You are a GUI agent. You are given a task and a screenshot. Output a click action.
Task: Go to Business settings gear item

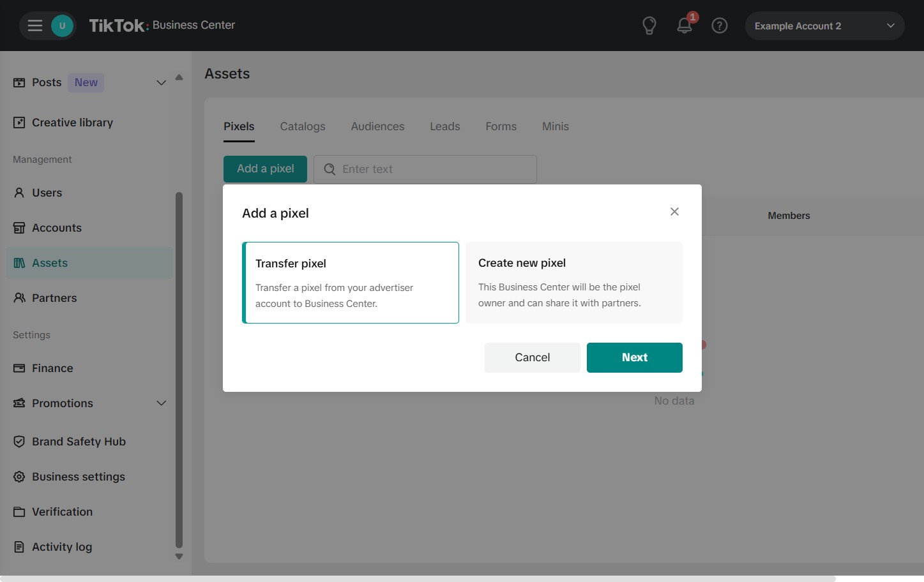pos(78,477)
